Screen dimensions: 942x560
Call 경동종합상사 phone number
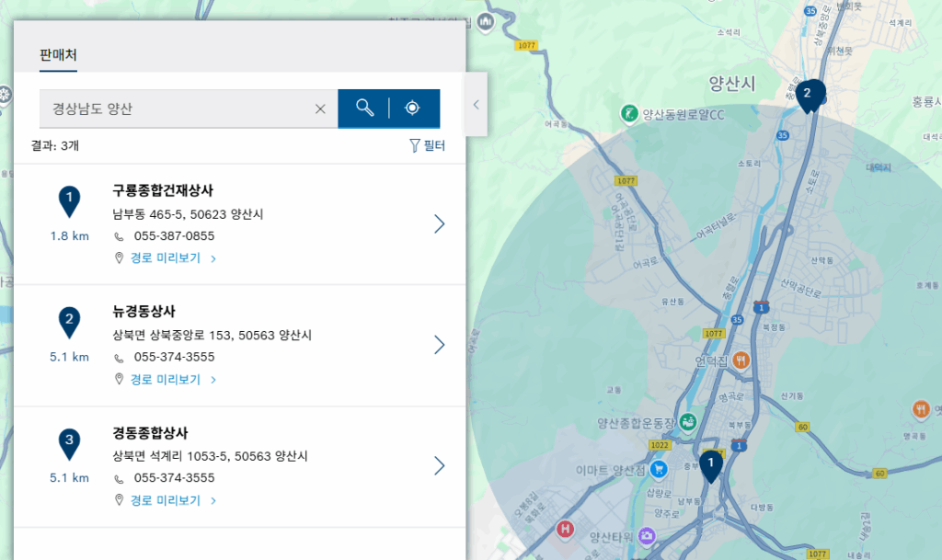coord(174,478)
